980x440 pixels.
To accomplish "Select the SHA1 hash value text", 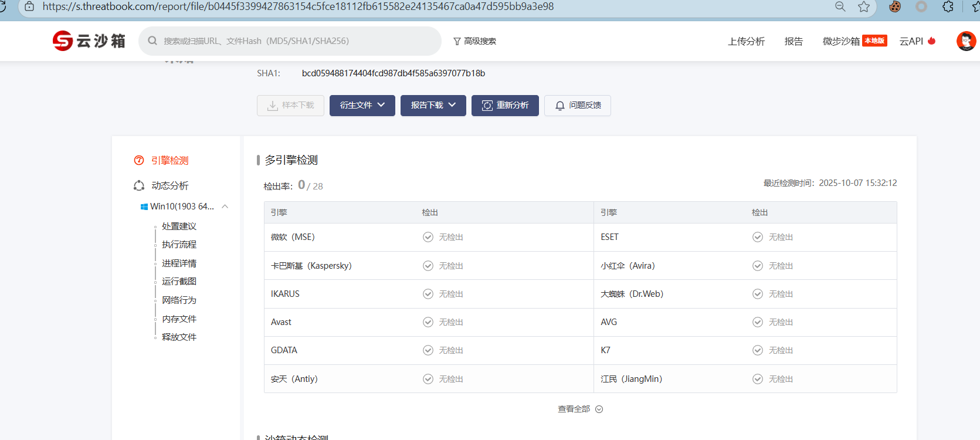I will pos(394,73).
